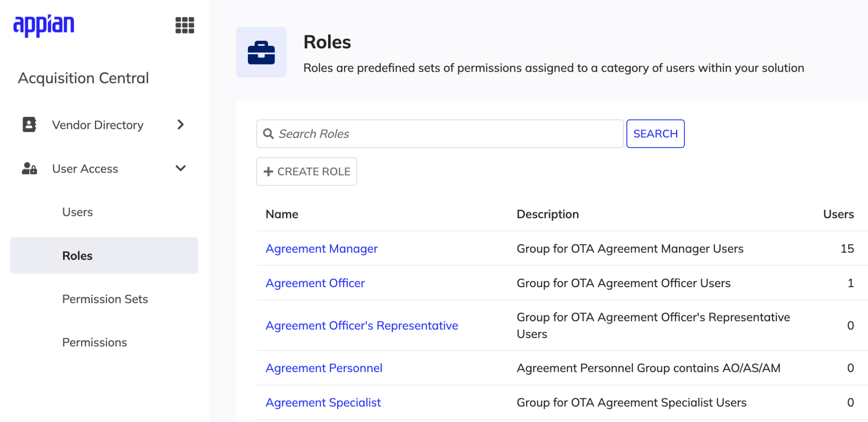Click description 'Group for OTA Agreement Officer Users'

coord(623,283)
